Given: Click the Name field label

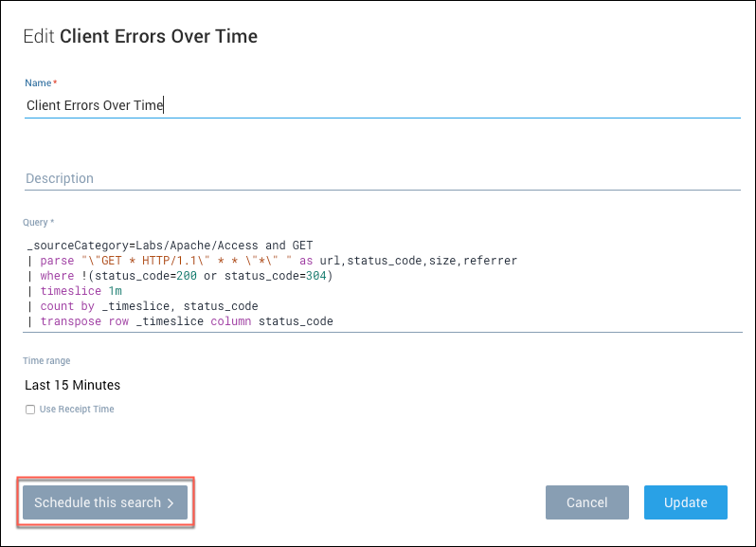Looking at the screenshot, I should [x=38, y=84].
